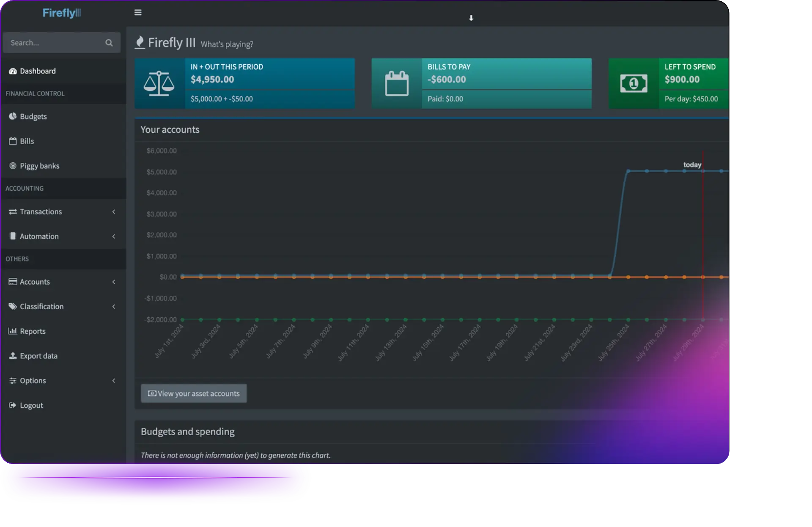Click the Automation sidebar icon
This screenshot has height=527, width=812.
(x=13, y=236)
